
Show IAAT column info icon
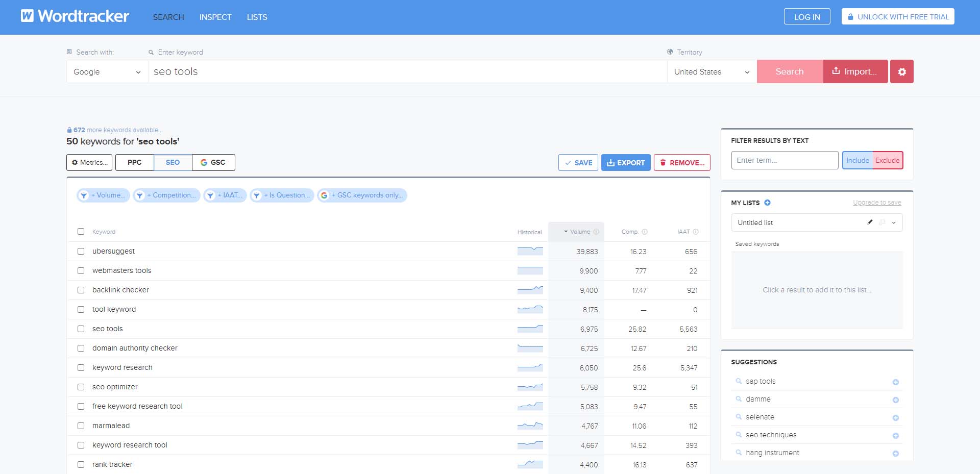coord(696,232)
